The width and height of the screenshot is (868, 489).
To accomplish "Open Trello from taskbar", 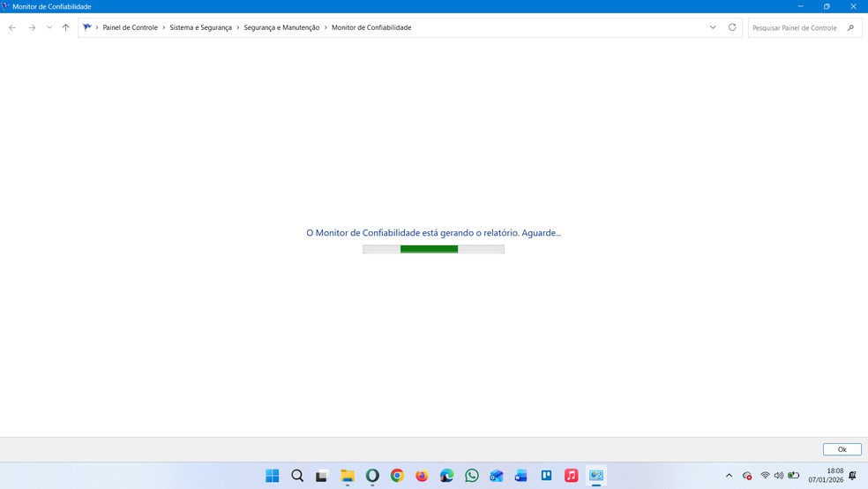I will 546,476.
